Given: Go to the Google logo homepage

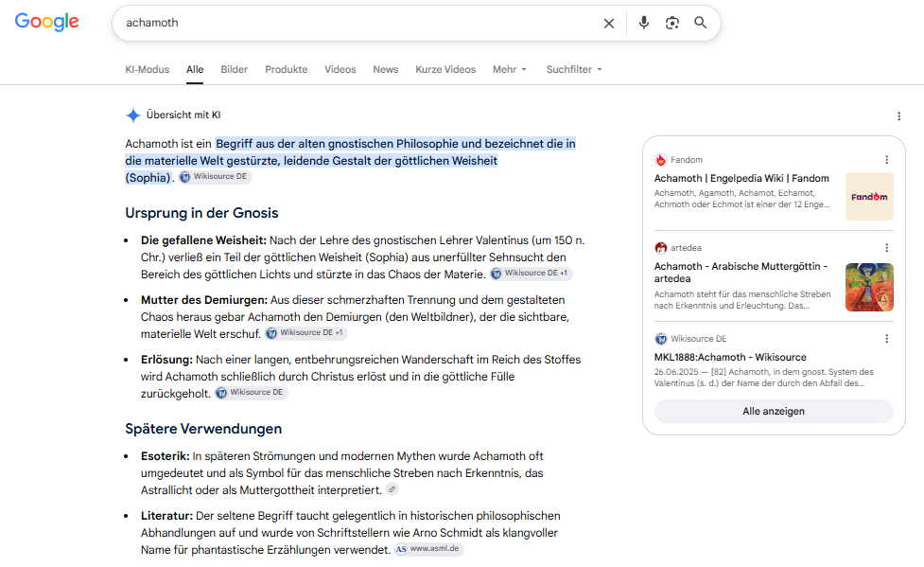Looking at the screenshot, I should [46, 22].
